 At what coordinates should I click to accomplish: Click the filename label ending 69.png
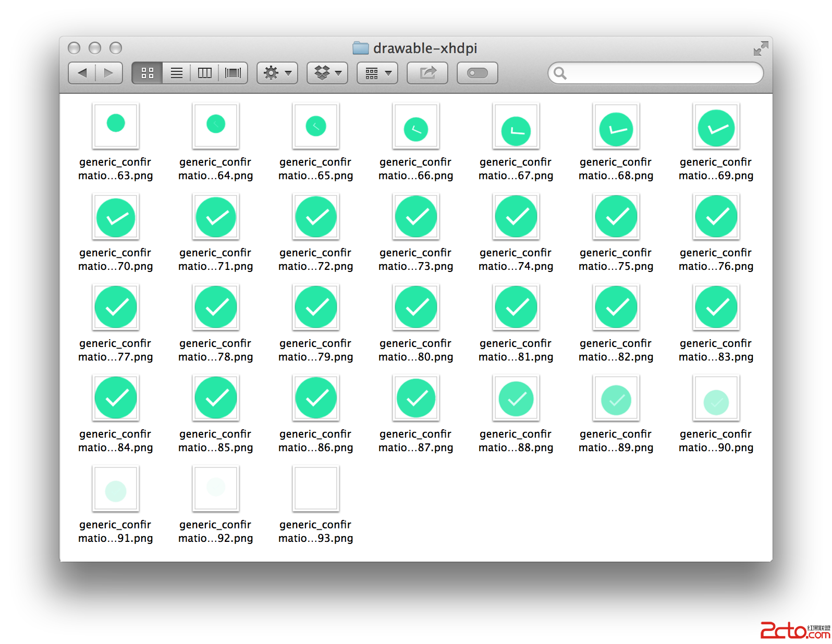coord(716,169)
